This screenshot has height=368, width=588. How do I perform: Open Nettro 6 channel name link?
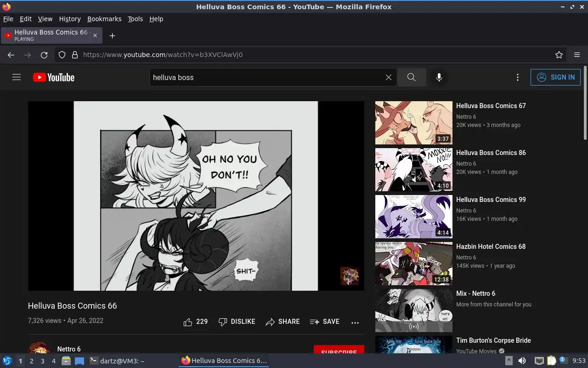69,349
